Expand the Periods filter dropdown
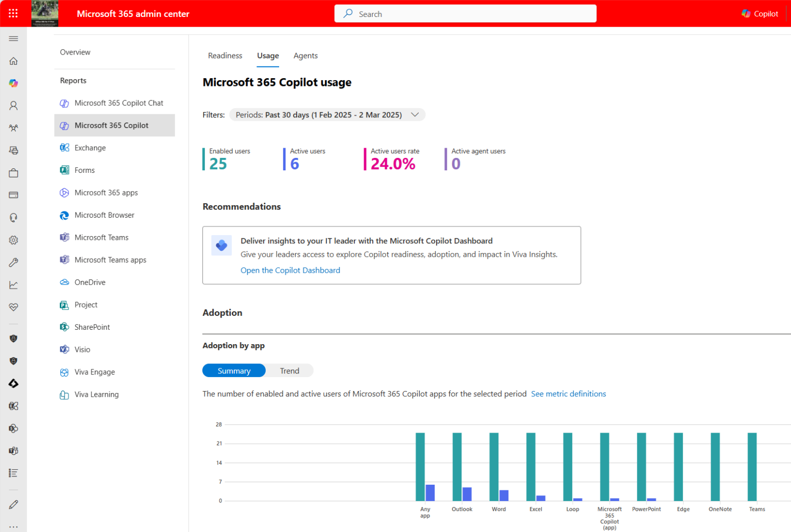This screenshot has width=791, height=532. tap(327, 115)
